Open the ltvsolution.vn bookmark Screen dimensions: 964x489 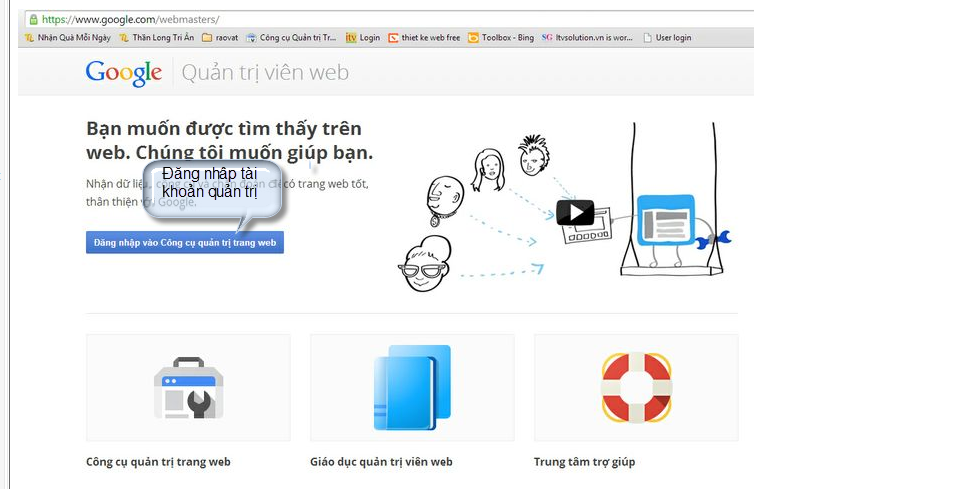[x=587, y=38]
